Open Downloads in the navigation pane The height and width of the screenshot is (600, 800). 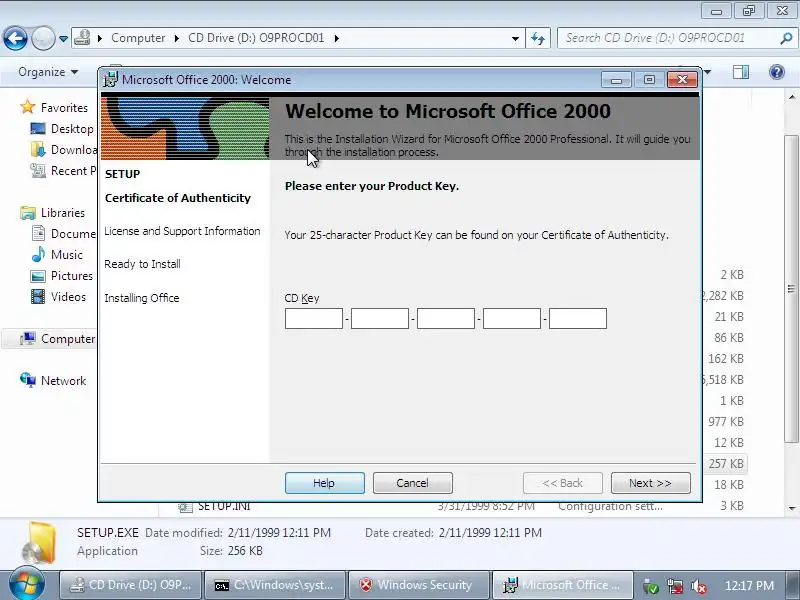[x=73, y=149]
